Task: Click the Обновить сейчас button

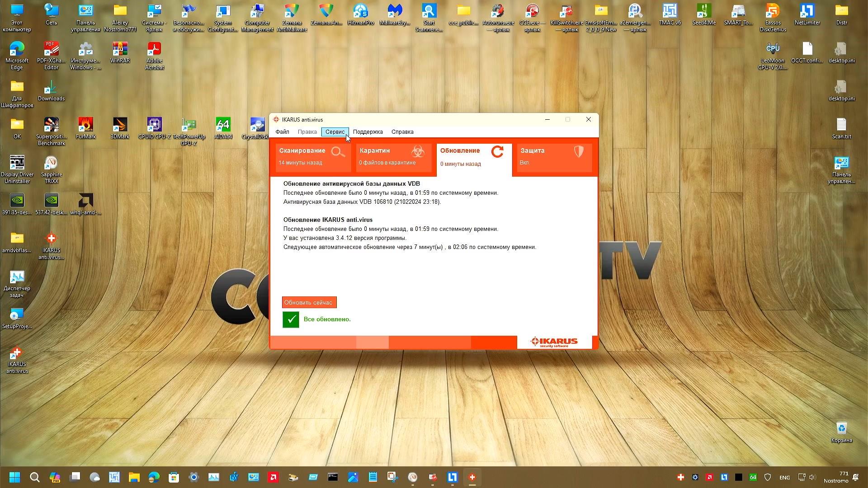Action: point(309,303)
